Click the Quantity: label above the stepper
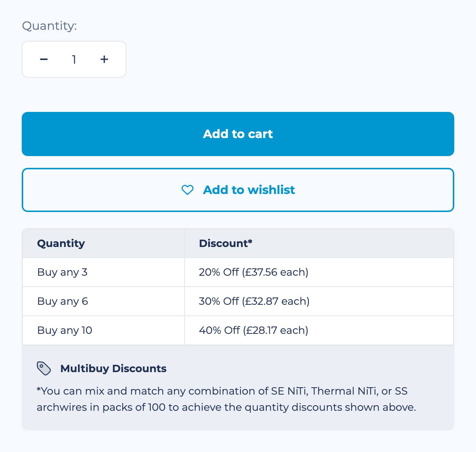The width and height of the screenshot is (476, 452). click(x=49, y=26)
